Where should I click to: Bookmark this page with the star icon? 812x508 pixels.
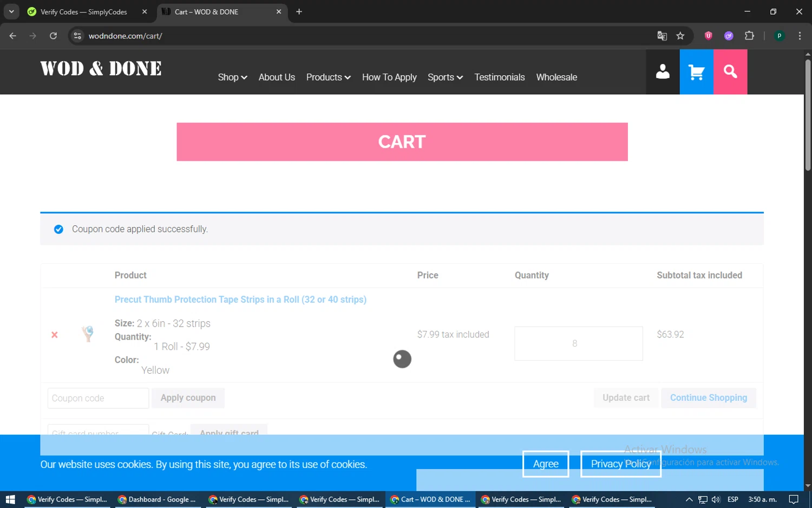point(680,36)
